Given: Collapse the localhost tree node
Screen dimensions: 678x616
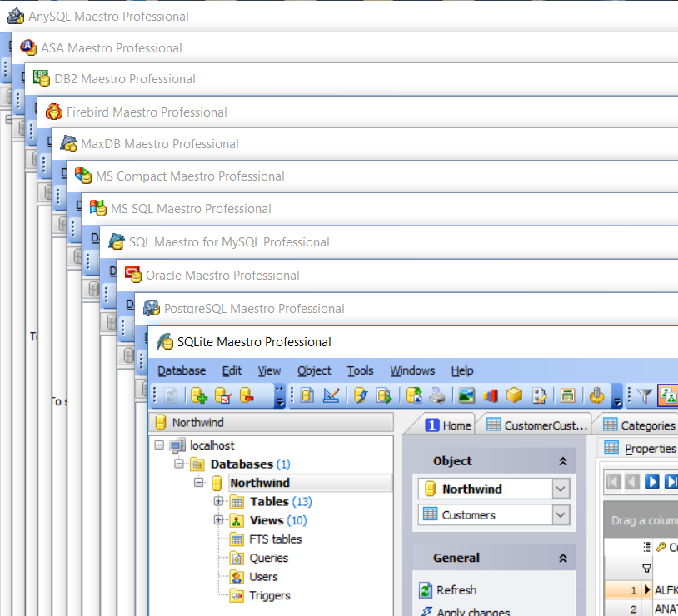Looking at the screenshot, I should click(x=159, y=445).
